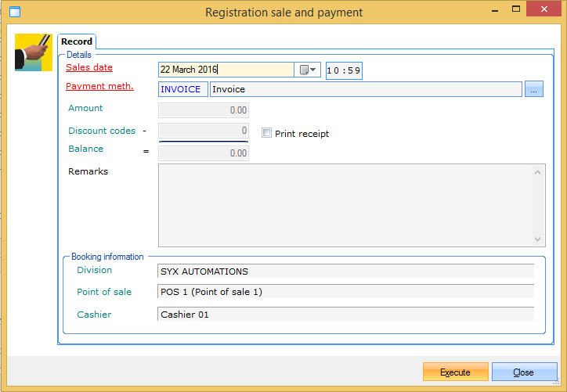Click the Point of sale label

click(104, 292)
